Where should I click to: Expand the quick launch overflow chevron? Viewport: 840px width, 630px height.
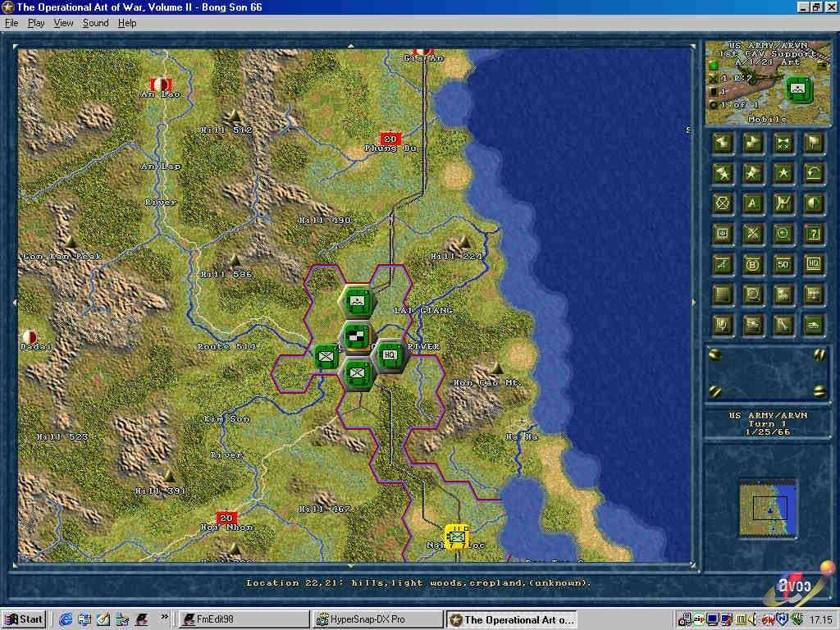pos(164,617)
